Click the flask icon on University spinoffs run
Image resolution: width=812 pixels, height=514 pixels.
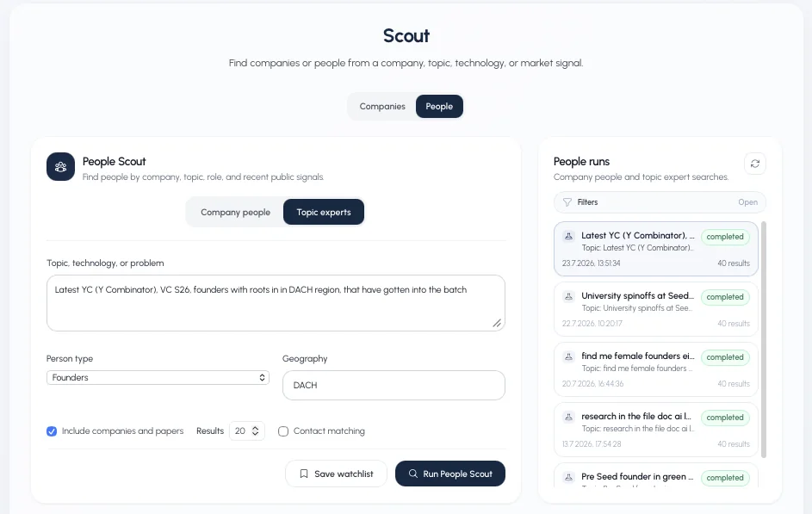coord(568,296)
